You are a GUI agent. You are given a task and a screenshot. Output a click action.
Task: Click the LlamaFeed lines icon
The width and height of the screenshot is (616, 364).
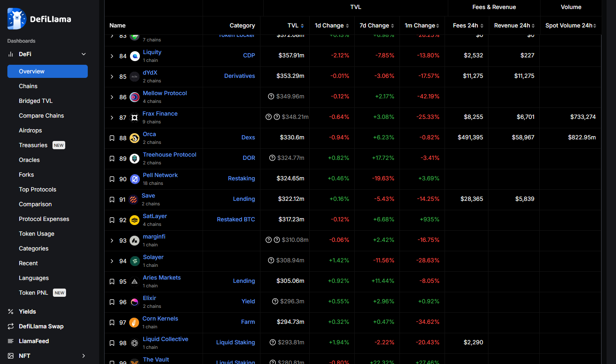[11, 341]
